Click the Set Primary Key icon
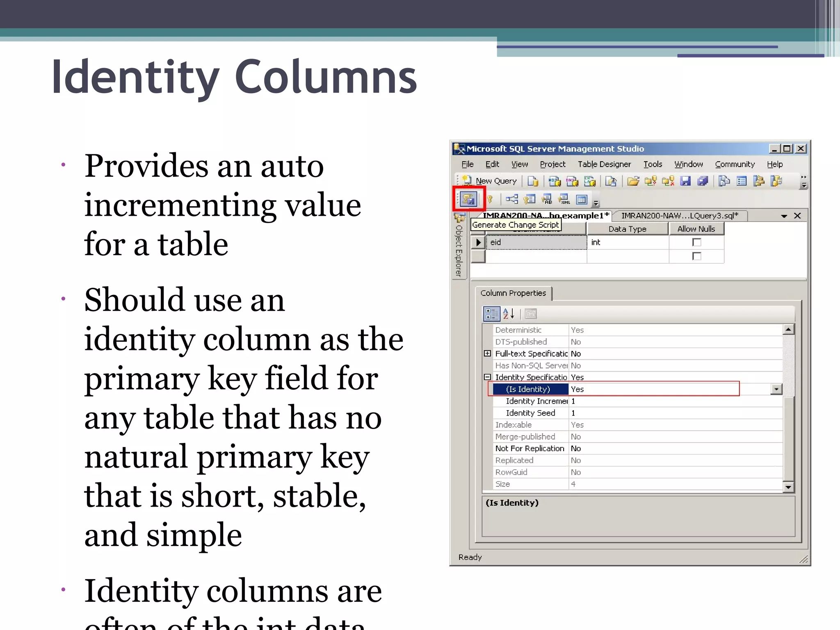The width and height of the screenshot is (840, 630). pos(490,200)
